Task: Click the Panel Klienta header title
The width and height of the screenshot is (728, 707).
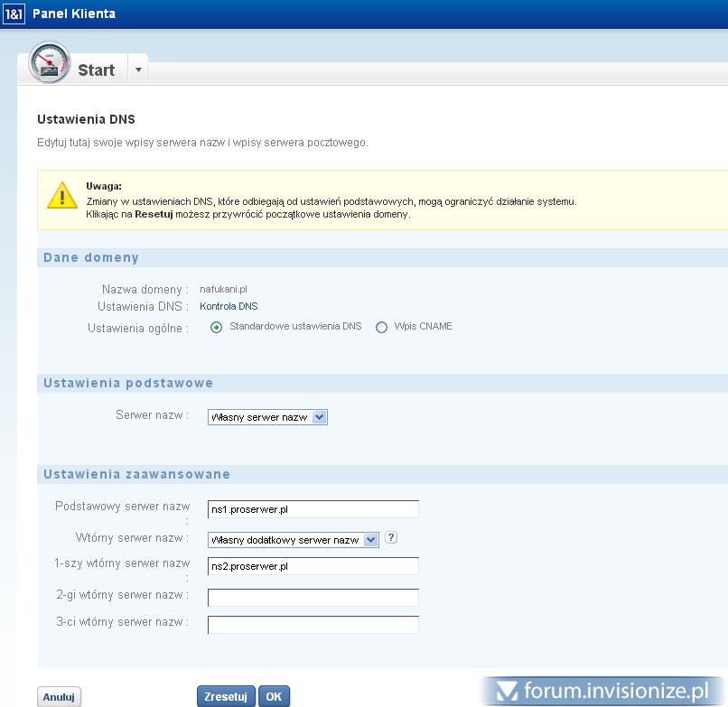Action: point(73,14)
